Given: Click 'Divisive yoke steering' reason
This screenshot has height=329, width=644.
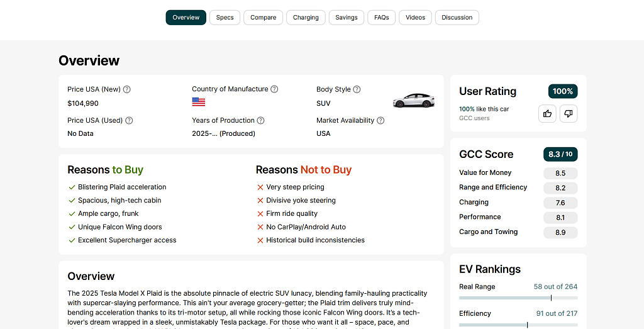Looking at the screenshot, I should (x=301, y=201).
